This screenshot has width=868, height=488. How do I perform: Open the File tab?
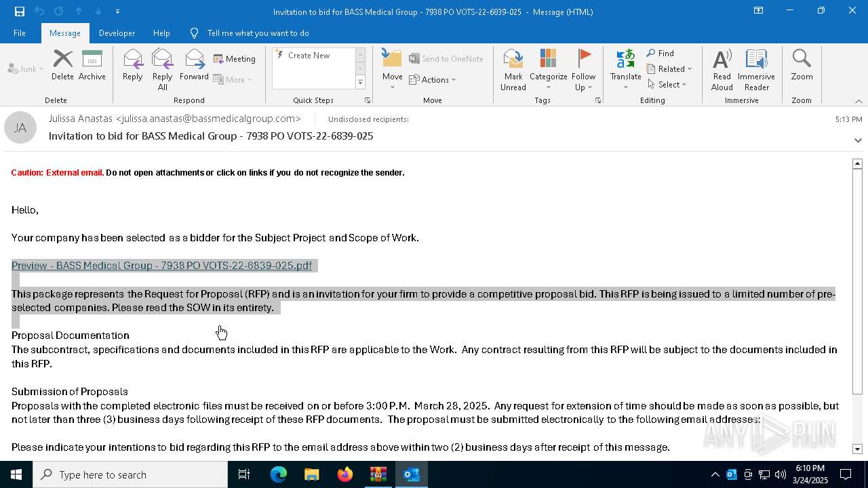tap(20, 33)
